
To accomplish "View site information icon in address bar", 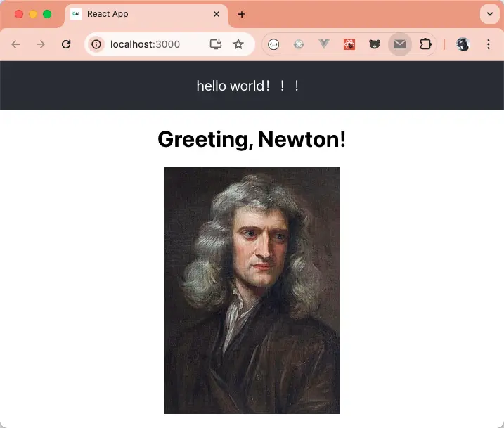I will tap(96, 44).
